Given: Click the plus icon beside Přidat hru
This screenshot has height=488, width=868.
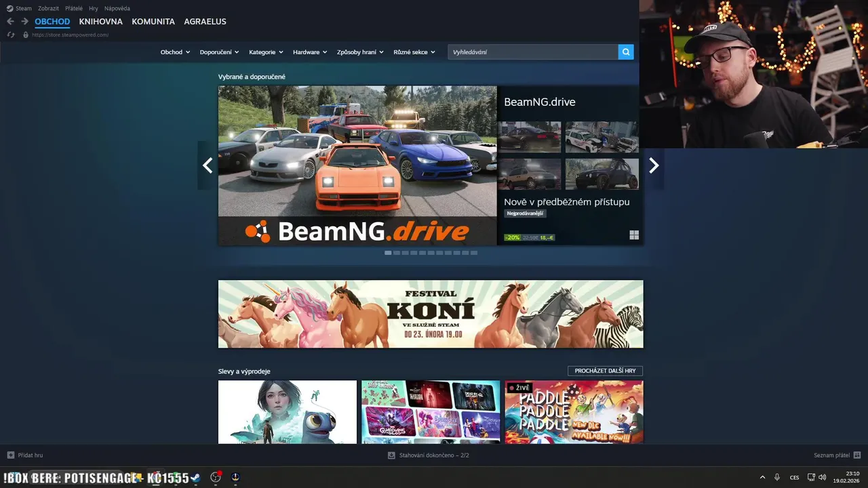Looking at the screenshot, I should pyautogui.click(x=10, y=455).
